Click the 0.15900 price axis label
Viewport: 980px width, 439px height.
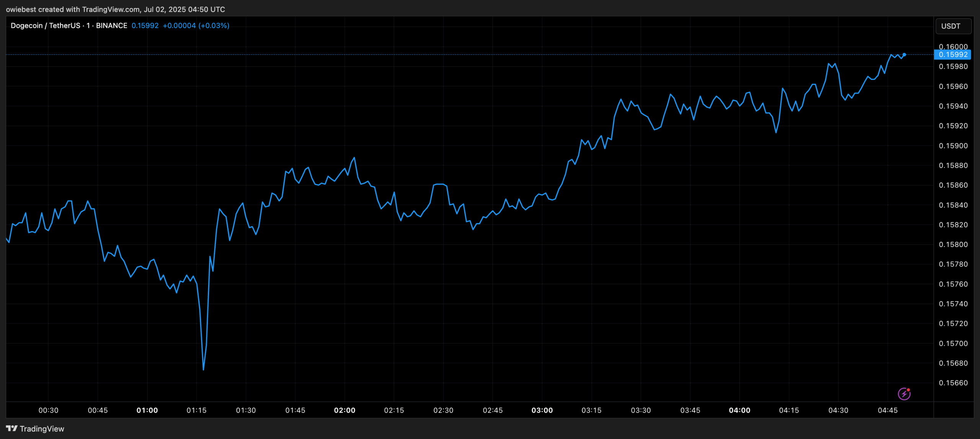tap(953, 146)
